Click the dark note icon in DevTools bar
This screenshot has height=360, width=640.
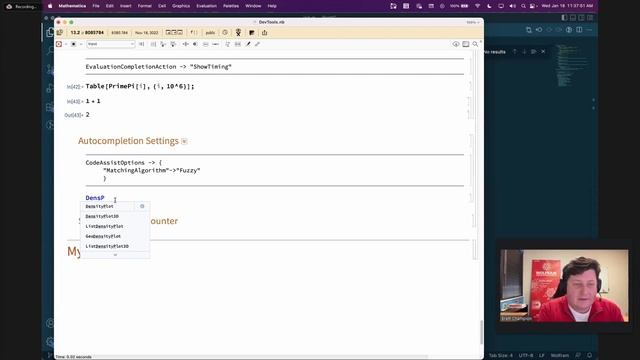(x=252, y=33)
